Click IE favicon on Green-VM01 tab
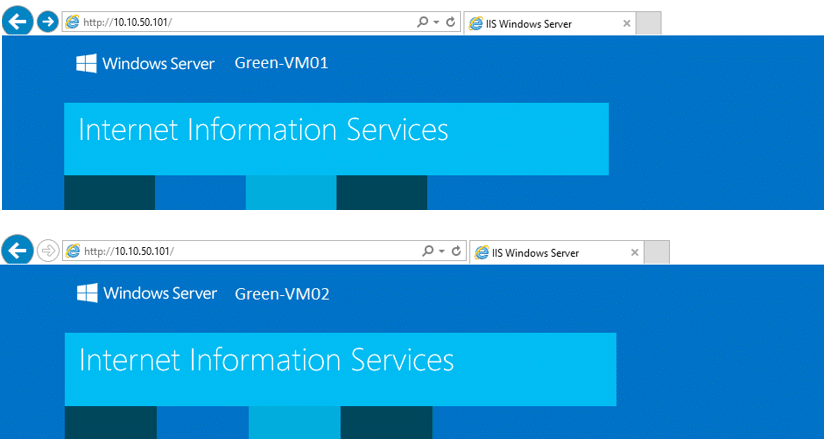The height and width of the screenshot is (439, 824). tap(476, 24)
